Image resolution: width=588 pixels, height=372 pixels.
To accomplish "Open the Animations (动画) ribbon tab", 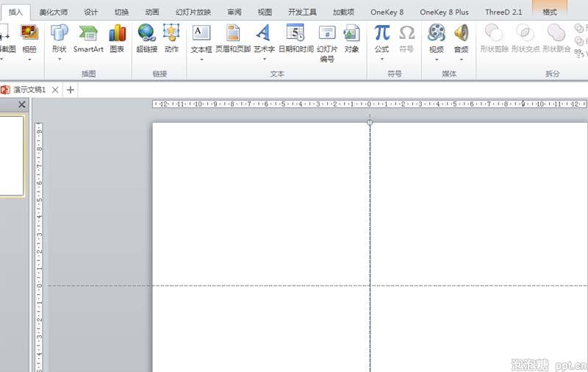I will click(x=152, y=12).
